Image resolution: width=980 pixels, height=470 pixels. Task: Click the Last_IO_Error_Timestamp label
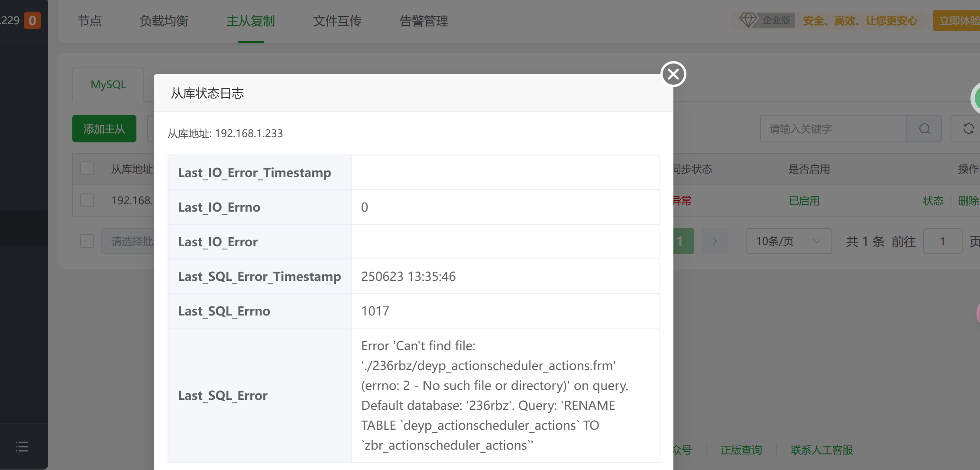tap(255, 172)
